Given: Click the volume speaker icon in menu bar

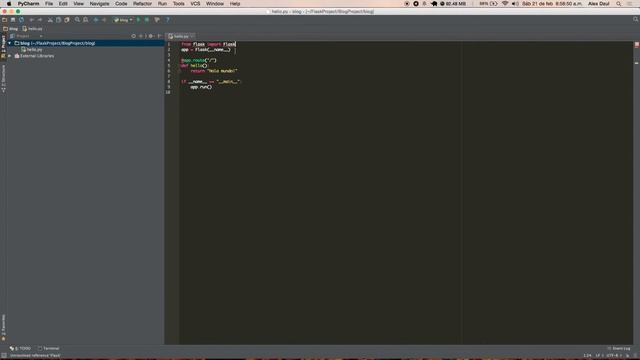Looking at the screenshot, I should [516, 4].
